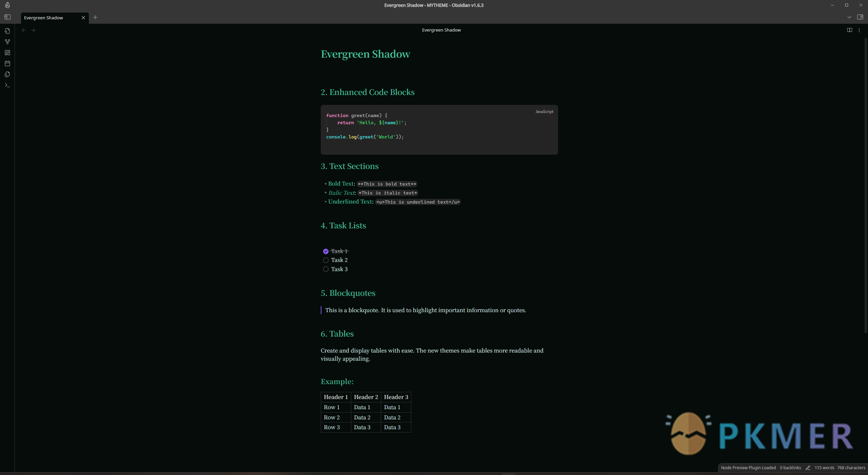Click the 115 words count in the status bar
868x475 pixels.
click(x=824, y=468)
